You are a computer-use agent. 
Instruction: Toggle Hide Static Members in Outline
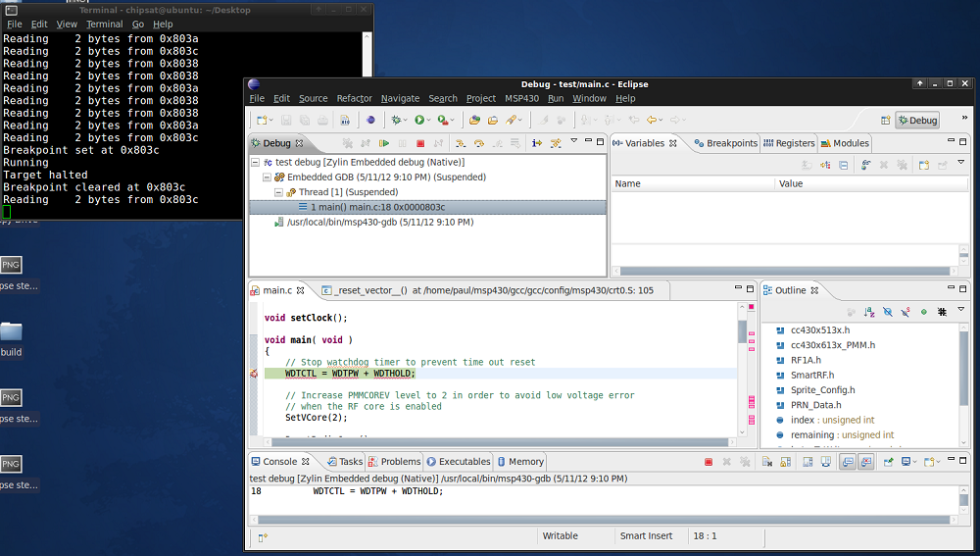click(x=906, y=312)
